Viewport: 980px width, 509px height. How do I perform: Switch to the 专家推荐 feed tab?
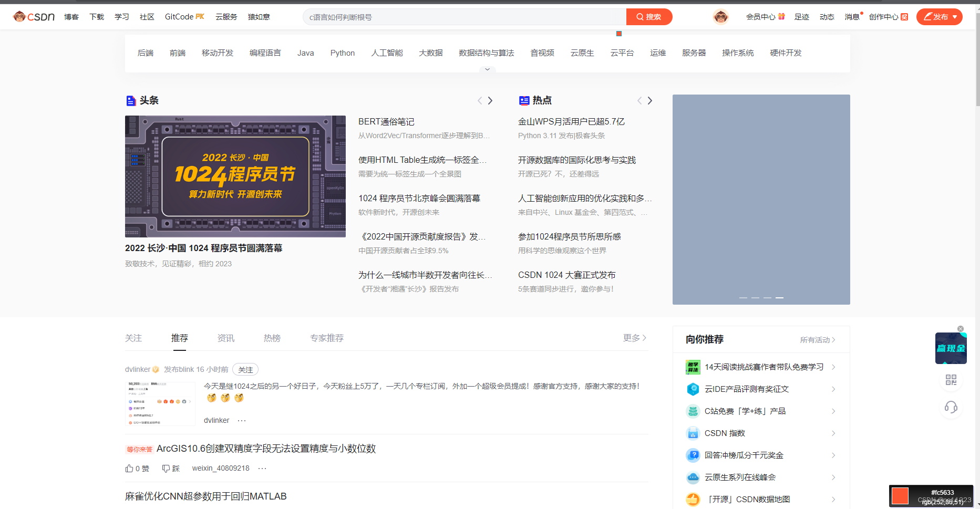point(327,338)
